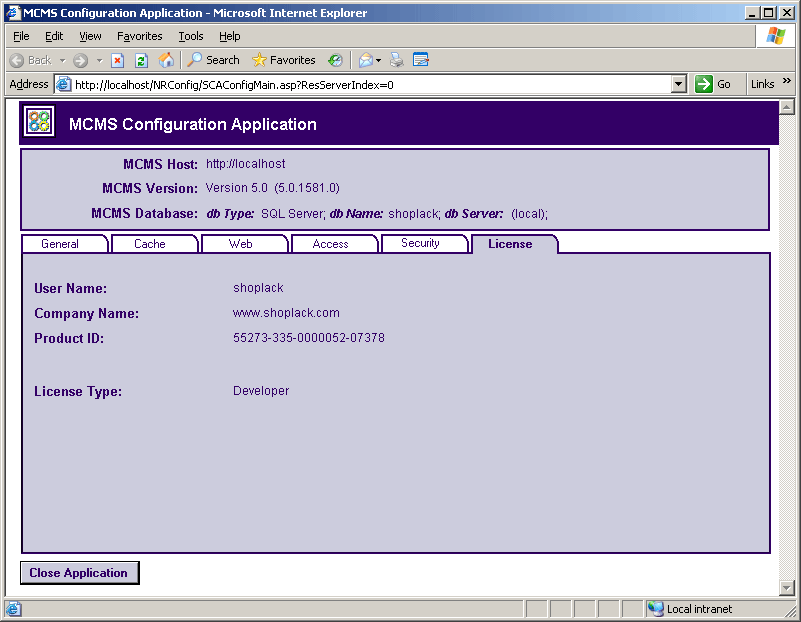
Task: Switch to the General tab
Action: 65,244
